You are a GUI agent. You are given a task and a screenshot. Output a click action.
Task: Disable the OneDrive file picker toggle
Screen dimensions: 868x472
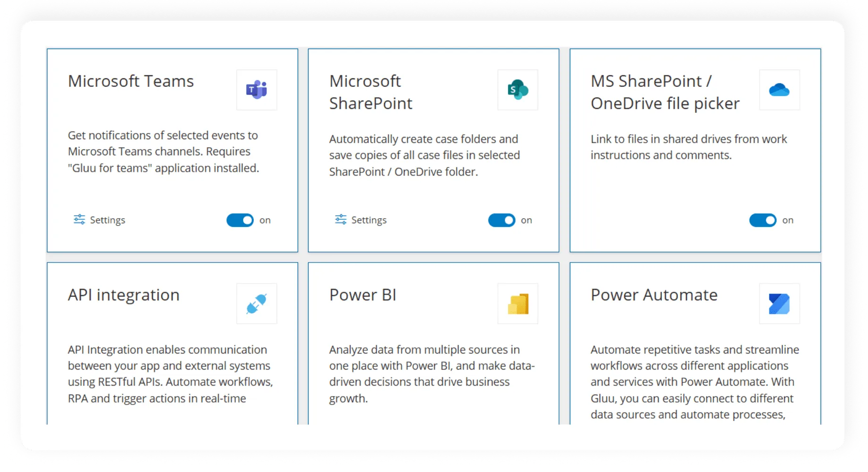(x=763, y=220)
